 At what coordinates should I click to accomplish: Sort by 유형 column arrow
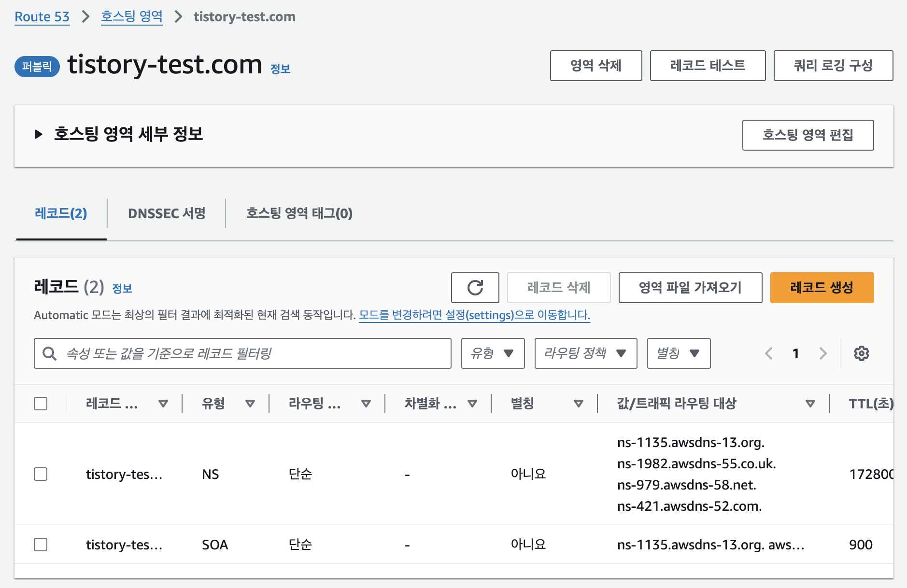click(x=250, y=404)
